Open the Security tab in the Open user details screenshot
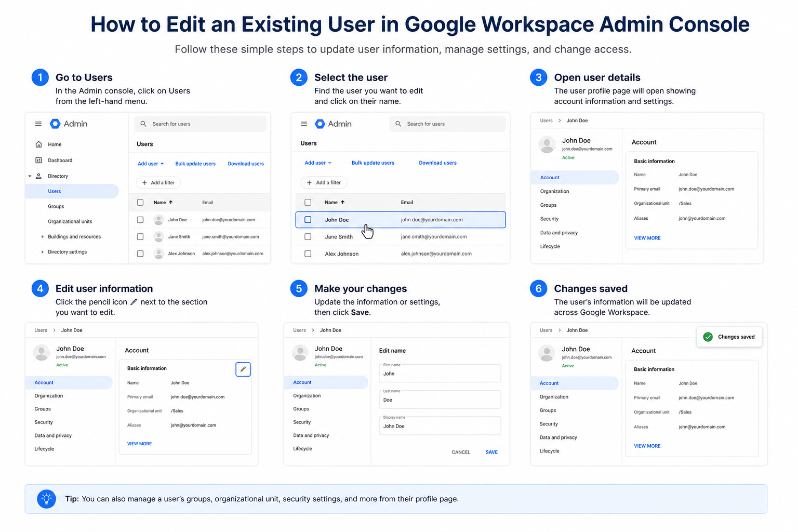Viewport: 798px width, 532px height. click(549, 219)
